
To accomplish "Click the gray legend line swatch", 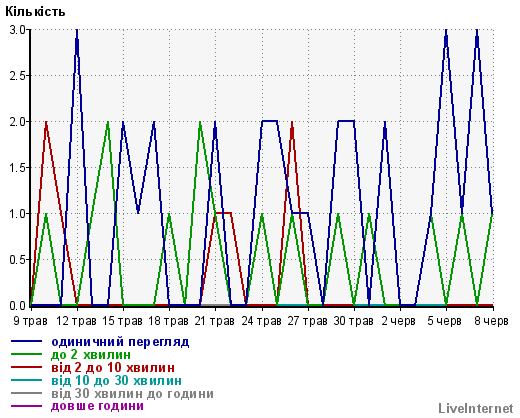I will [26, 393].
